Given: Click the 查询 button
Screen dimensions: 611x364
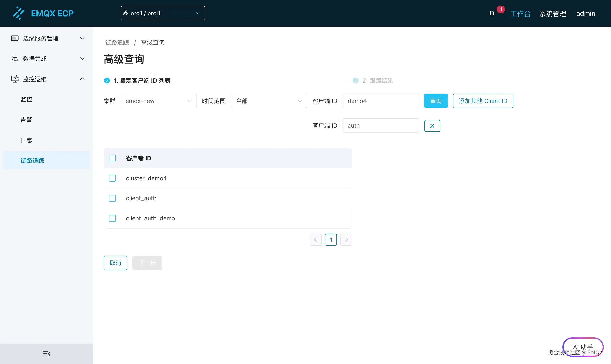Looking at the screenshot, I should tap(435, 101).
